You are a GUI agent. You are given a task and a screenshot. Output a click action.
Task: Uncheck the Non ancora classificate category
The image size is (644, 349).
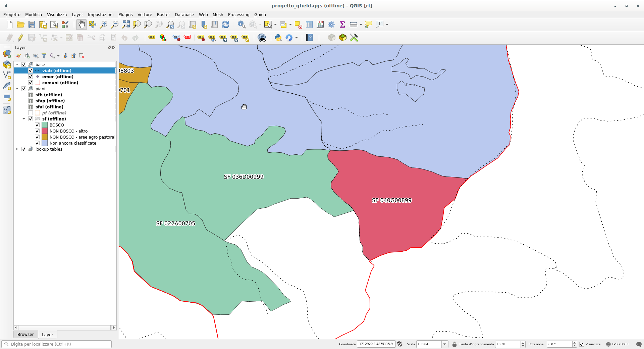coord(37,143)
